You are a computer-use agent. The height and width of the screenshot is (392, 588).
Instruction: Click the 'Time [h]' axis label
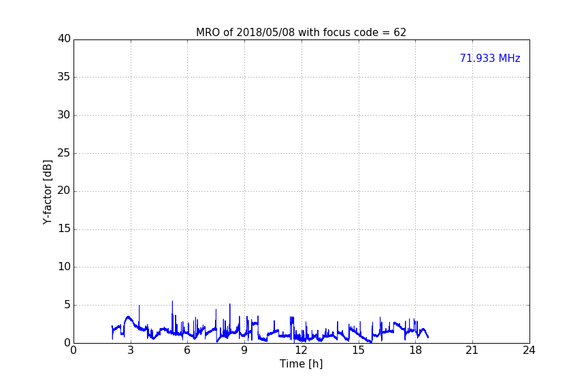pos(301,364)
